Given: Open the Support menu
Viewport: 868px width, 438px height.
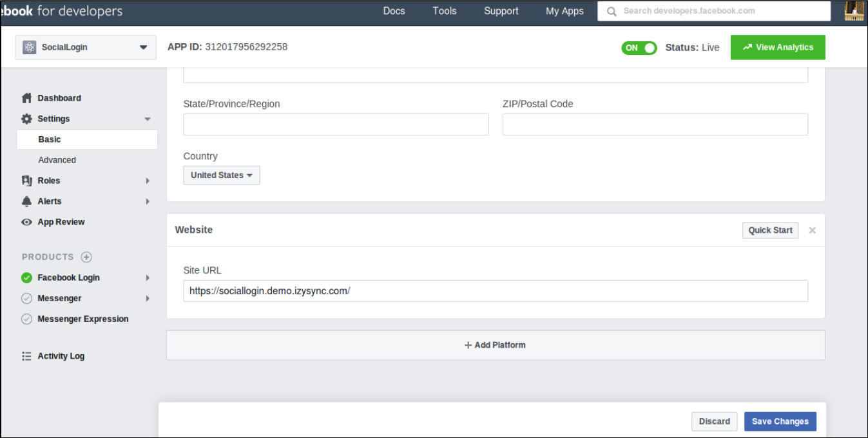Looking at the screenshot, I should [501, 11].
